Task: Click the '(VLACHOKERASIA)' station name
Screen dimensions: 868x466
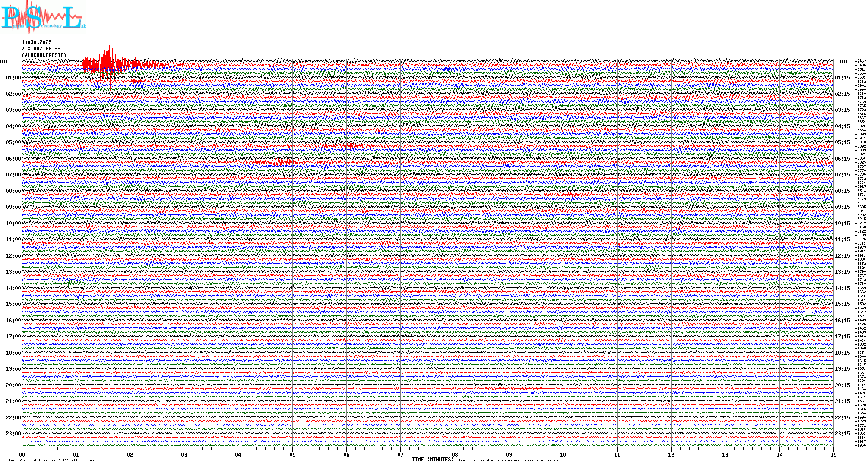Action: (44, 55)
